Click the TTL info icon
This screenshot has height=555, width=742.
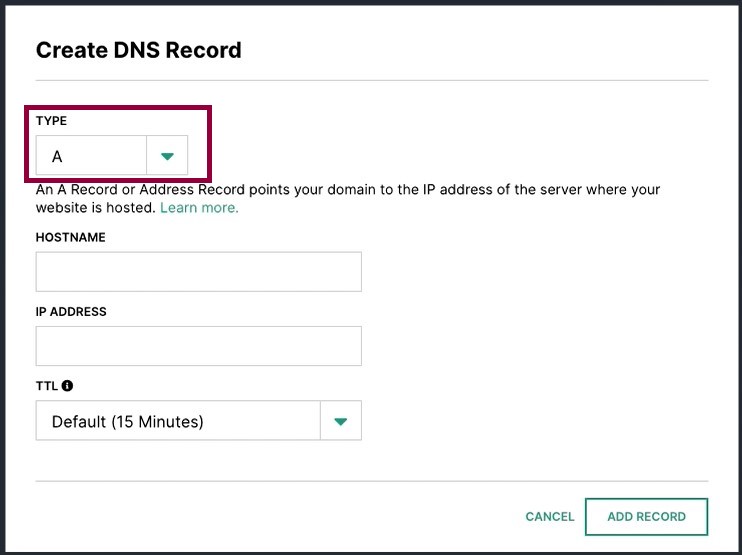point(67,386)
